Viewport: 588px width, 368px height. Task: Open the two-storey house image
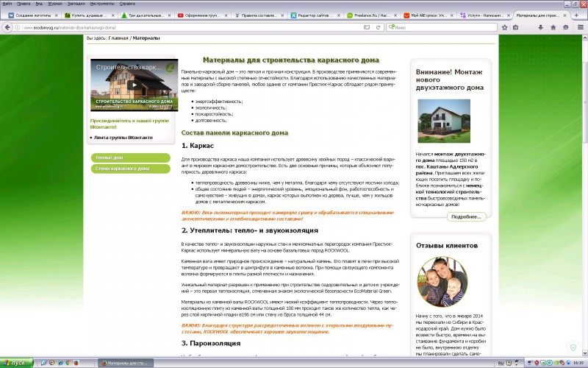[x=444, y=121]
